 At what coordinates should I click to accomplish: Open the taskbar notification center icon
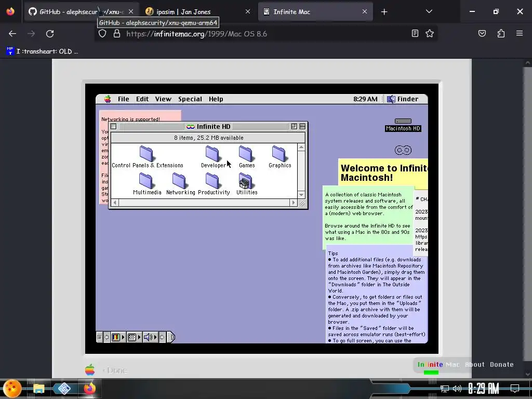515,389
